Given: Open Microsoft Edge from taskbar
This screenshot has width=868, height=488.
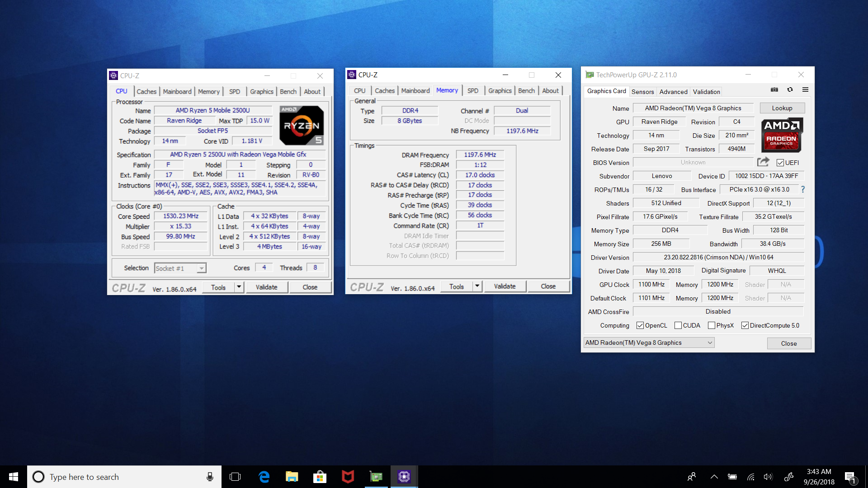Looking at the screenshot, I should pyautogui.click(x=264, y=477).
